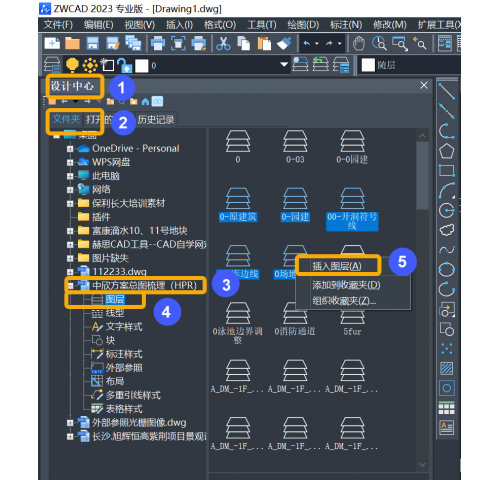500x480 pixels.
Task: Click the Zoom Previous icon
Action: 420,43
